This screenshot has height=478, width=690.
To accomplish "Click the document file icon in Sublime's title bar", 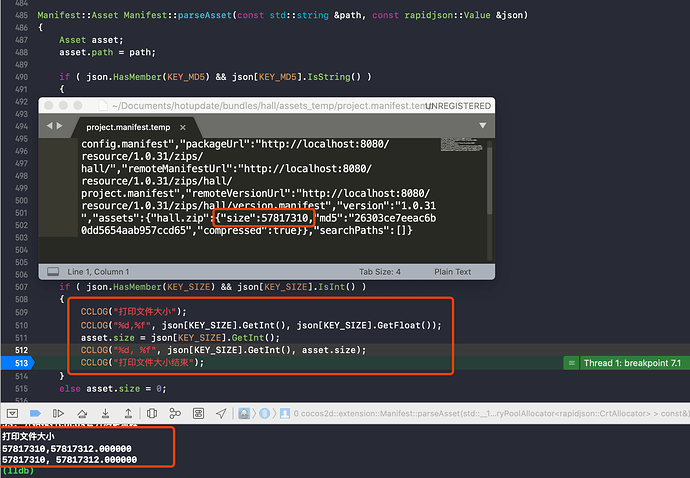I will 103,106.
